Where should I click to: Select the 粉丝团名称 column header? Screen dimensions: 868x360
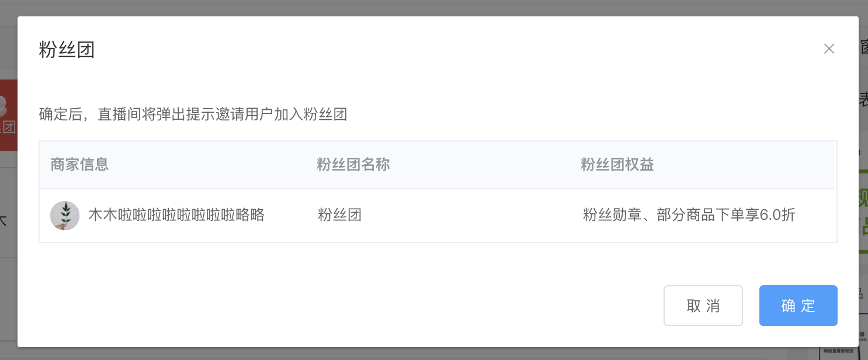coord(353,165)
